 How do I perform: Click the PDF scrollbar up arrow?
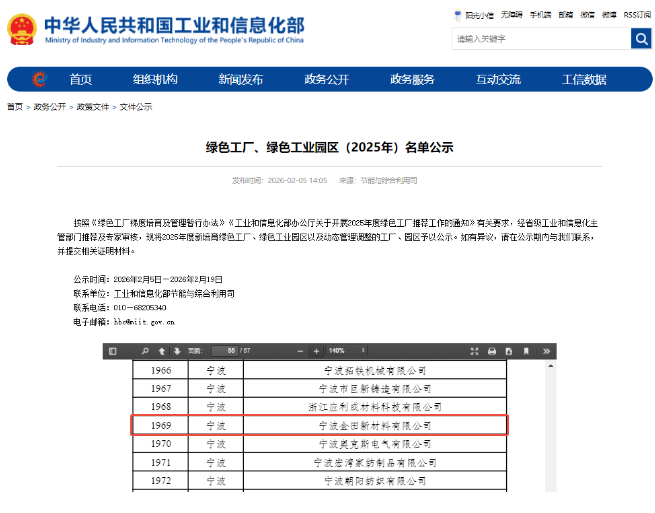click(551, 366)
